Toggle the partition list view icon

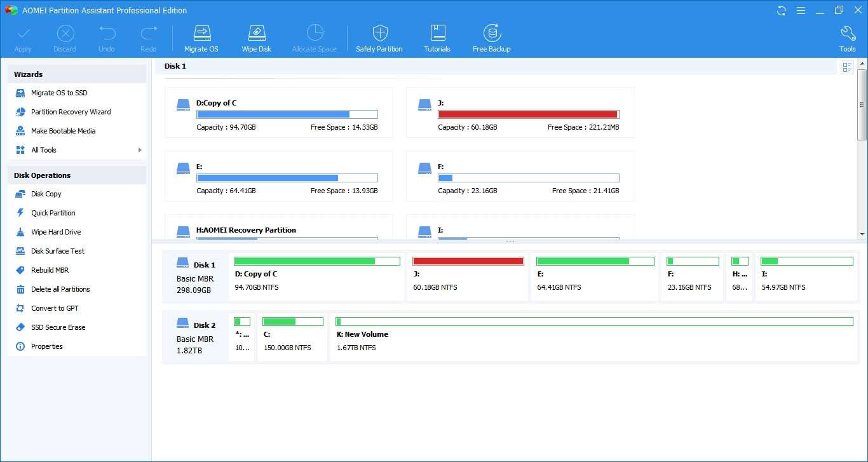pos(846,67)
